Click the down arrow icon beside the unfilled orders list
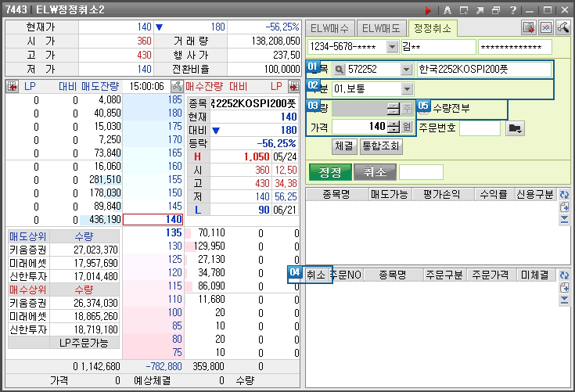The height and width of the screenshot is (392, 575). 564,300
